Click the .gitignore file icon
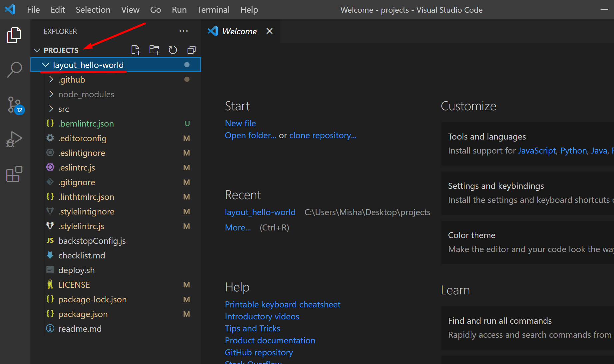 [50, 182]
